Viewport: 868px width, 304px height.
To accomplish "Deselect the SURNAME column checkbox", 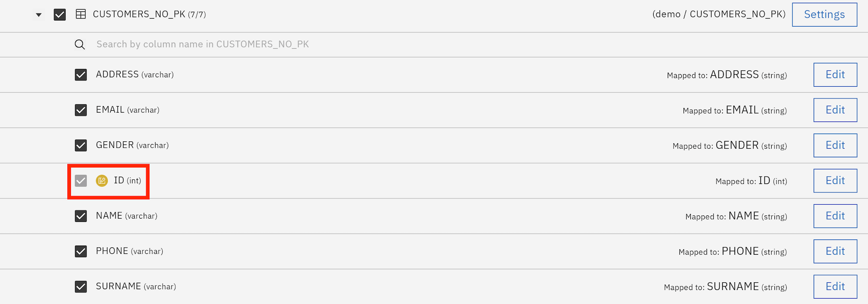I will 81,286.
